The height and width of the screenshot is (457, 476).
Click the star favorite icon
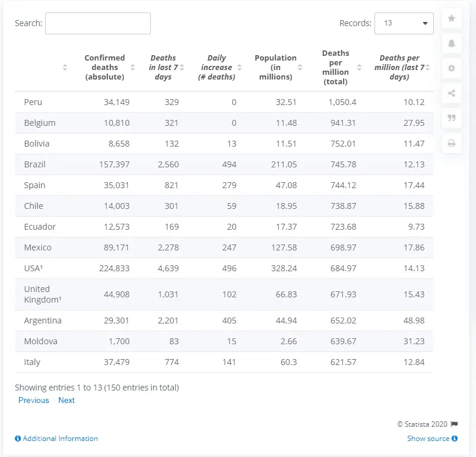pos(452,18)
